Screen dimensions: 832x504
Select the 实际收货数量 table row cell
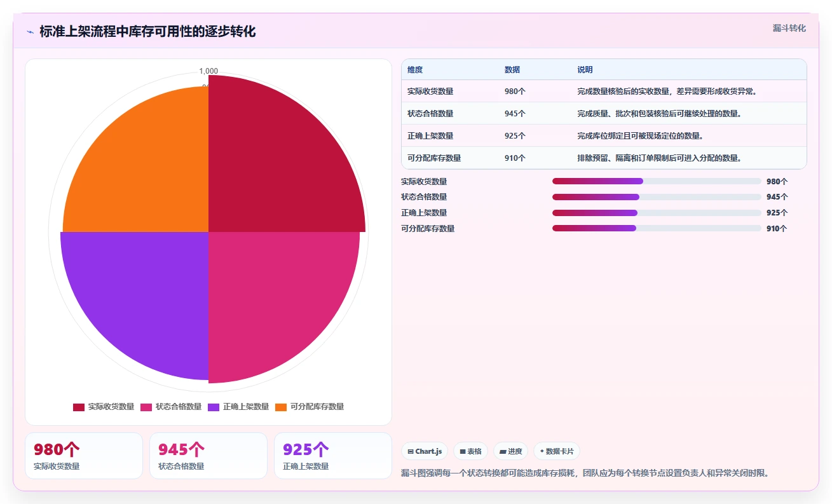pos(430,92)
